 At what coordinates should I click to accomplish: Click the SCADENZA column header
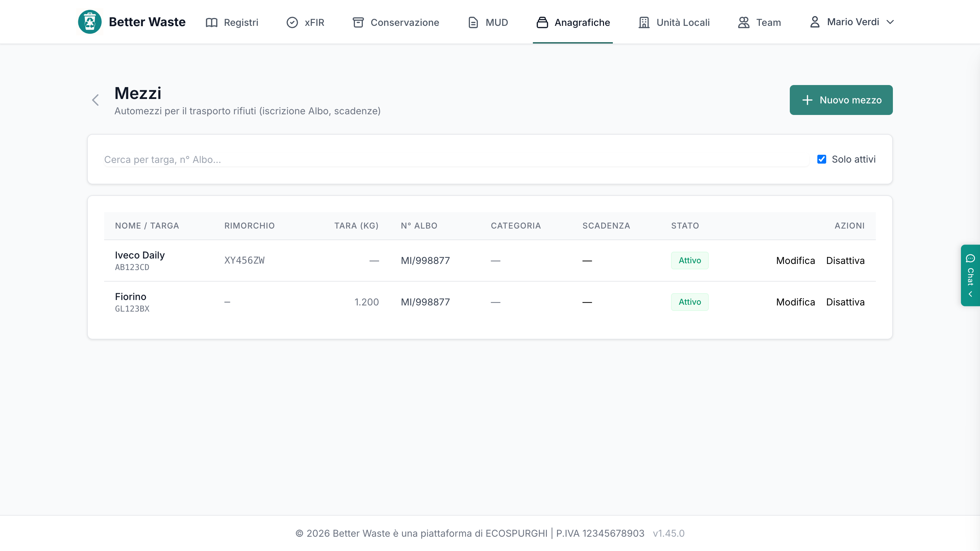coord(606,226)
